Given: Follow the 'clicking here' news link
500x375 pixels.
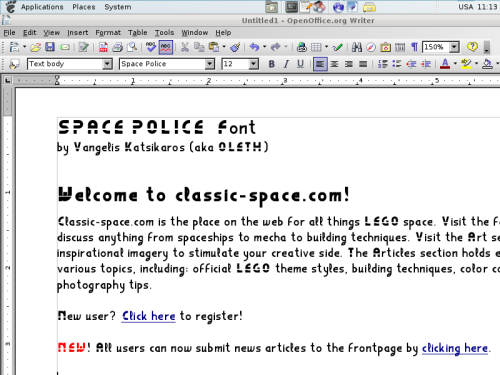Looking at the screenshot, I should tap(455, 348).
